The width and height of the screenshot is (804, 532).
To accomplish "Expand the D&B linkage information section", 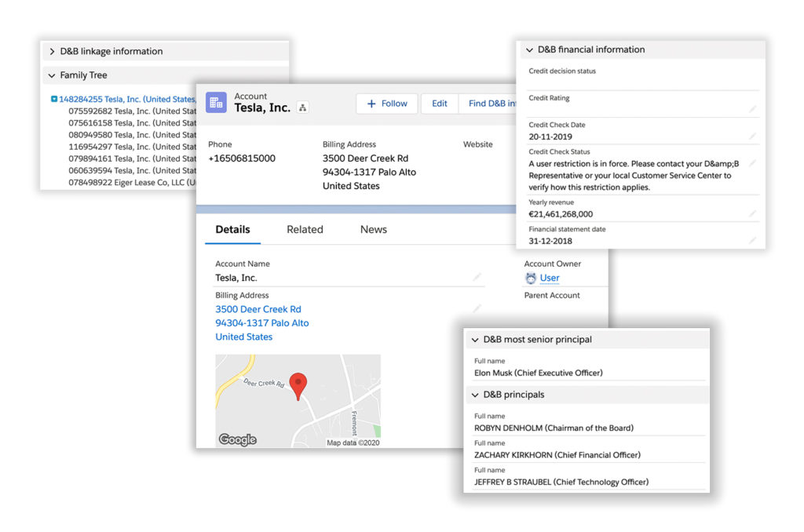I will click(x=52, y=52).
